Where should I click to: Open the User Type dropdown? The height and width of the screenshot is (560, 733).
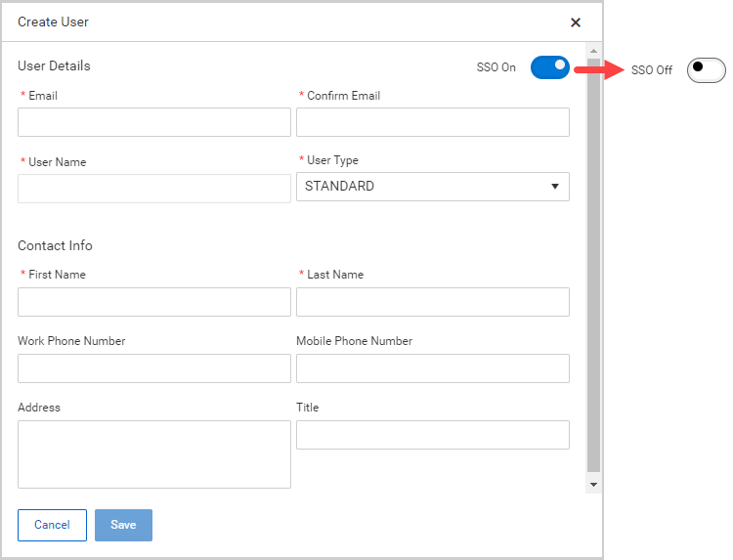tap(432, 187)
